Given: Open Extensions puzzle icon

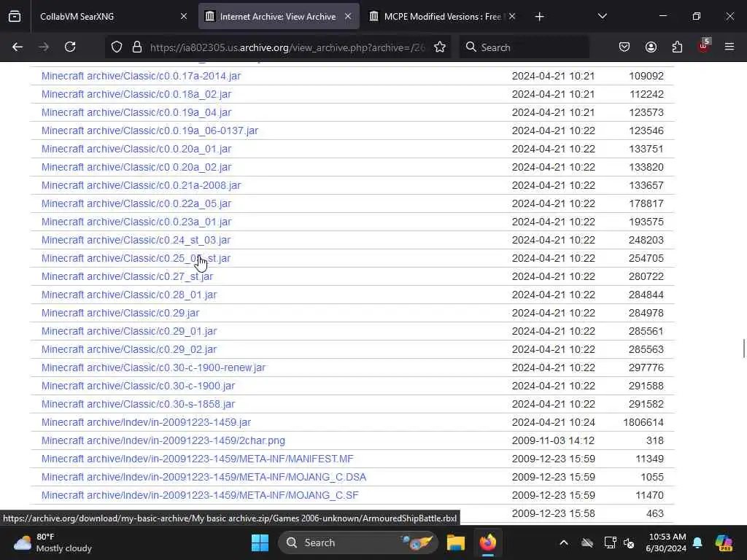Looking at the screenshot, I should (677, 47).
